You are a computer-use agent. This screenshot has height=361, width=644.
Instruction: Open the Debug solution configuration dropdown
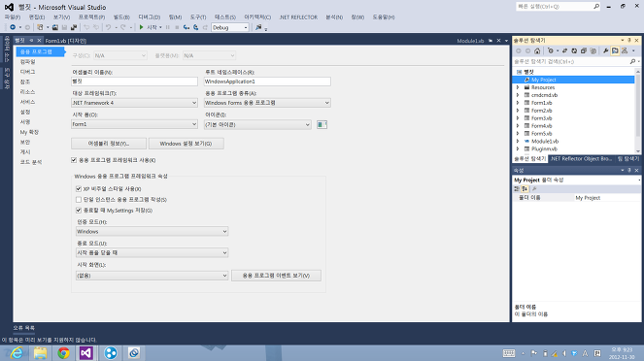click(230, 27)
